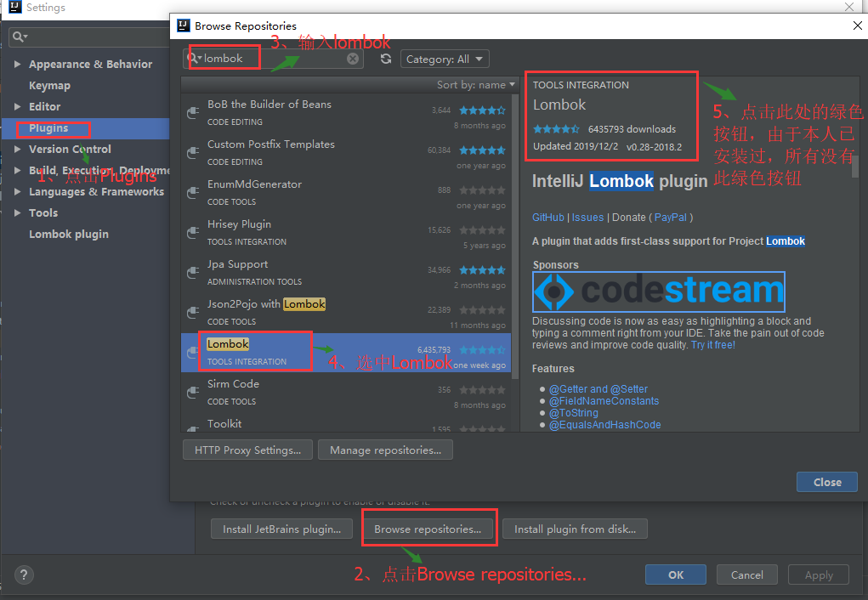
Task: Click the Custom Postfix Templates plugin icon
Action: tap(193, 153)
